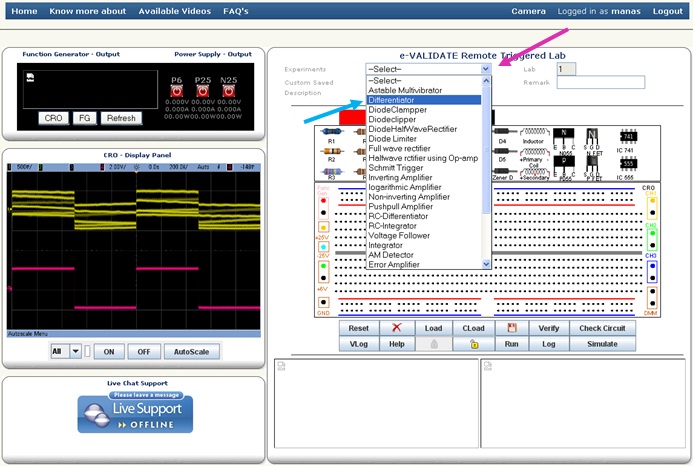The image size is (695, 466).
Task: Go to FAQ's menu item
Action: pos(236,11)
